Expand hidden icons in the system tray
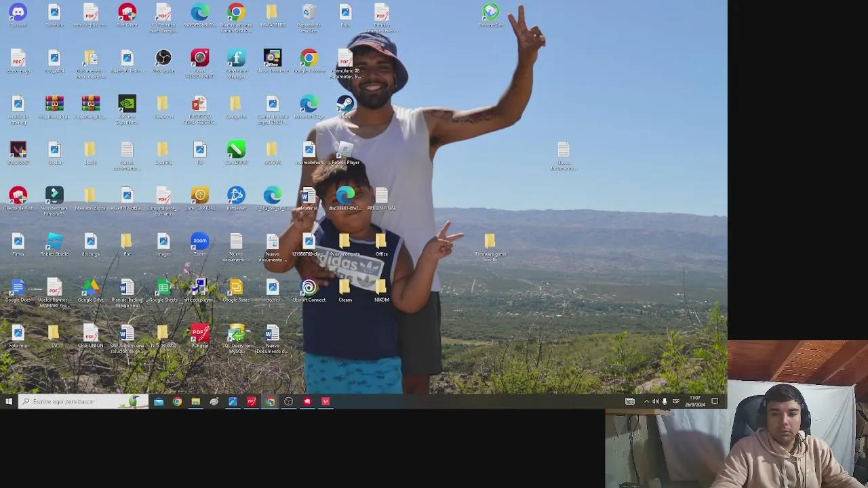868x488 pixels. point(646,401)
